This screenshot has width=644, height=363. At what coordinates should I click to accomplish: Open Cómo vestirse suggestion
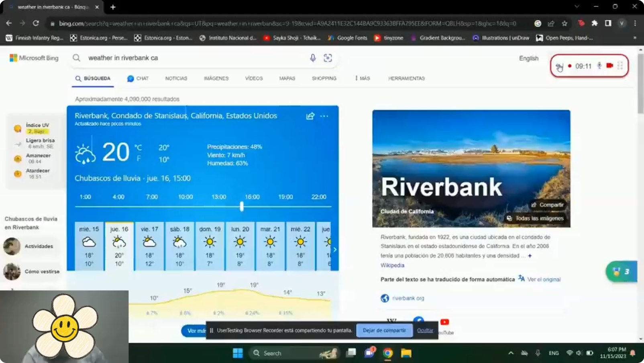pos(32,271)
